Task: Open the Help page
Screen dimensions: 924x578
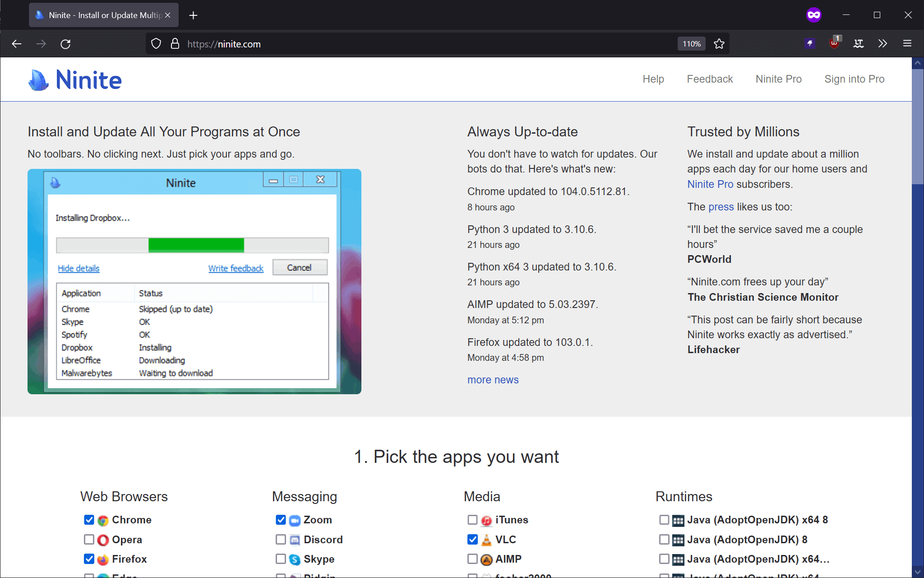Action: coord(653,79)
